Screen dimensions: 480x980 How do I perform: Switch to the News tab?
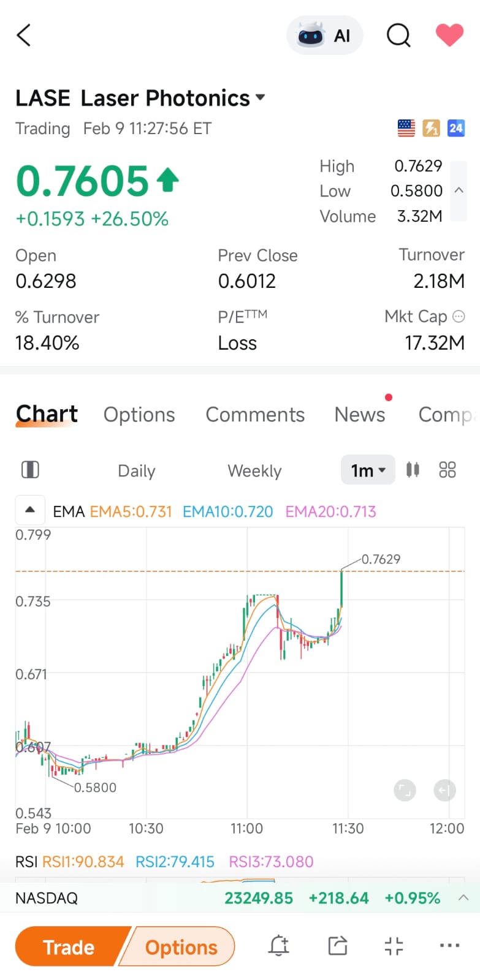coord(360,415)
